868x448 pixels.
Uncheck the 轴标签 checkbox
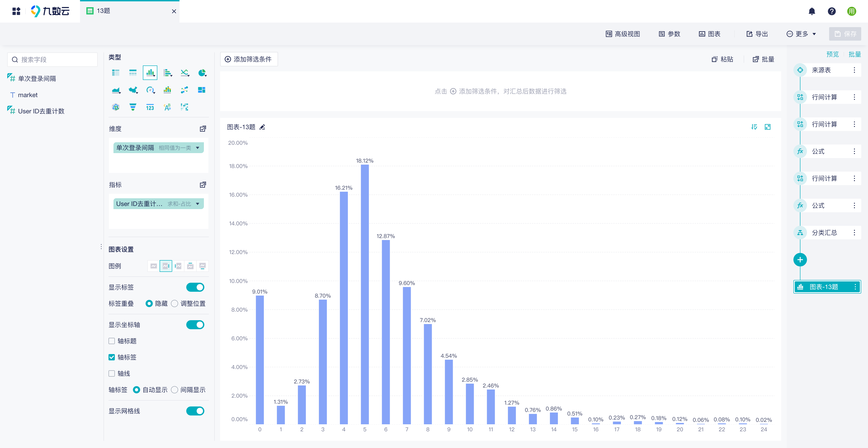coord(112,357)
